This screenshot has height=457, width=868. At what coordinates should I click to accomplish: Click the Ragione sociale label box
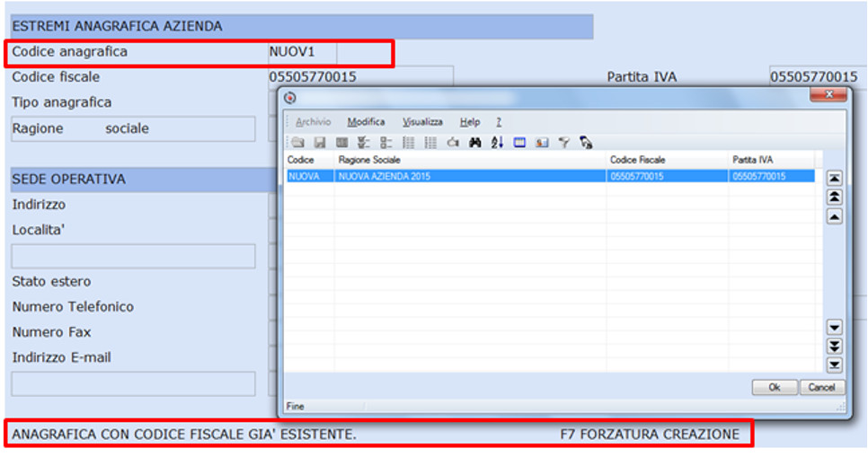coord(133,128)
